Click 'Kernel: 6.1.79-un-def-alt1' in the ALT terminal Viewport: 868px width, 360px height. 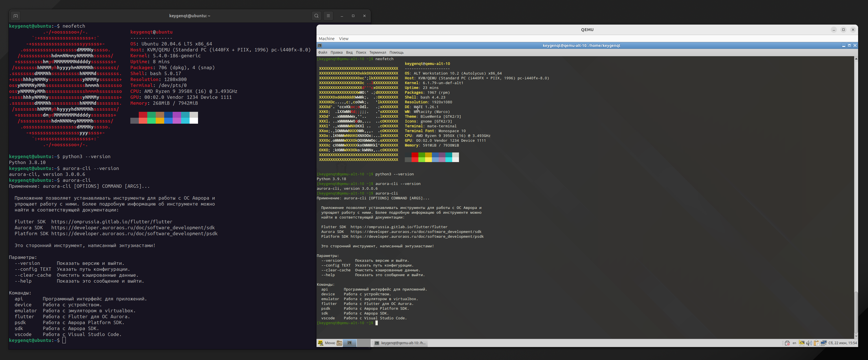(434, 83)
